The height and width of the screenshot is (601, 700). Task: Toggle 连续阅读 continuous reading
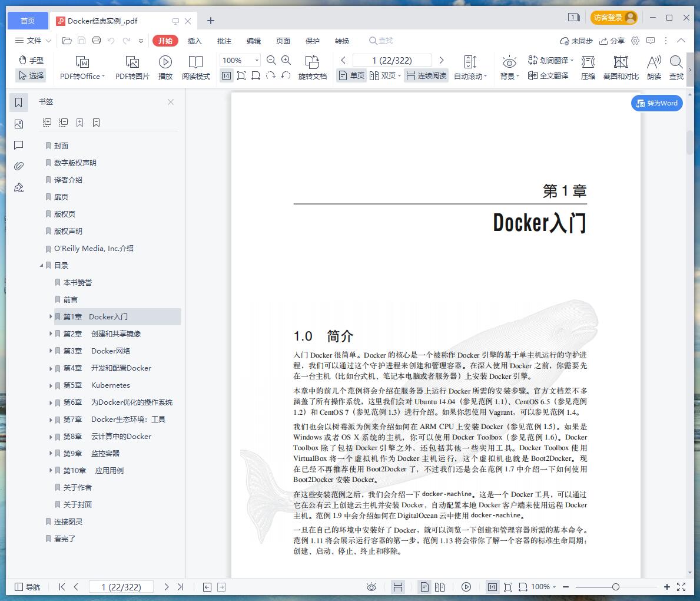426,75
